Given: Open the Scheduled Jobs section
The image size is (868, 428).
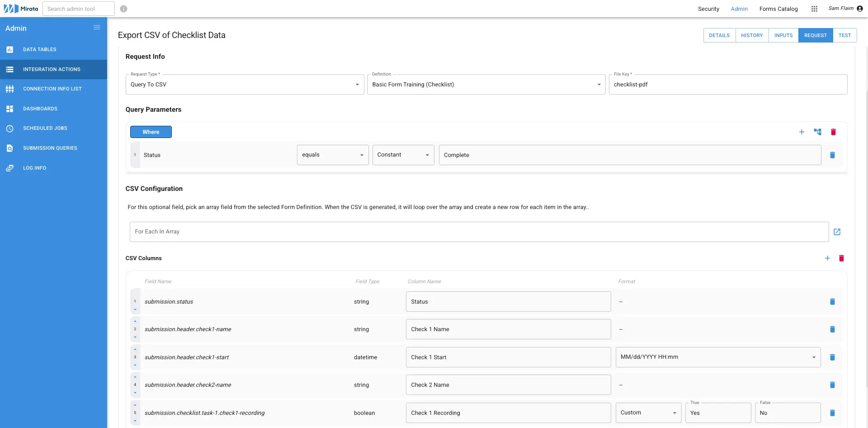Looking at the screenshot, I should click(45, 128).
